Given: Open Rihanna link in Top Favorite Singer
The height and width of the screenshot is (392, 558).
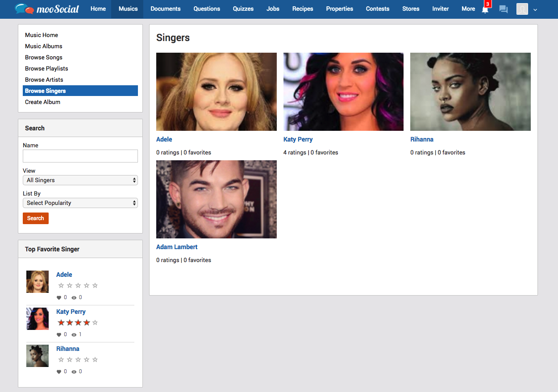Looking at the screenshot, I should pyautogui.click(x=68, y=349).
